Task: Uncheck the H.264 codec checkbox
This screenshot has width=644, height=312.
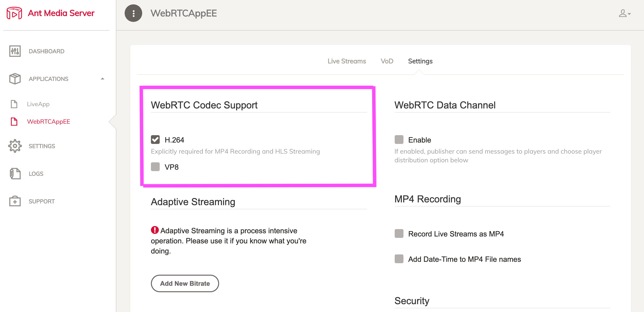Action: tap(155, 140)
